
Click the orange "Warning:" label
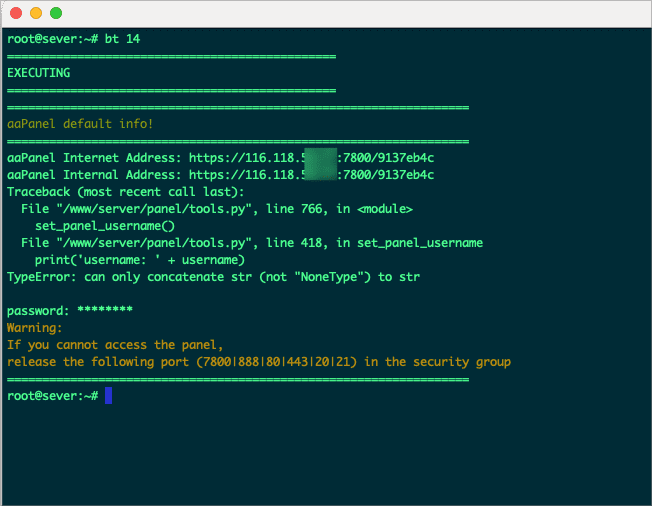35,328
